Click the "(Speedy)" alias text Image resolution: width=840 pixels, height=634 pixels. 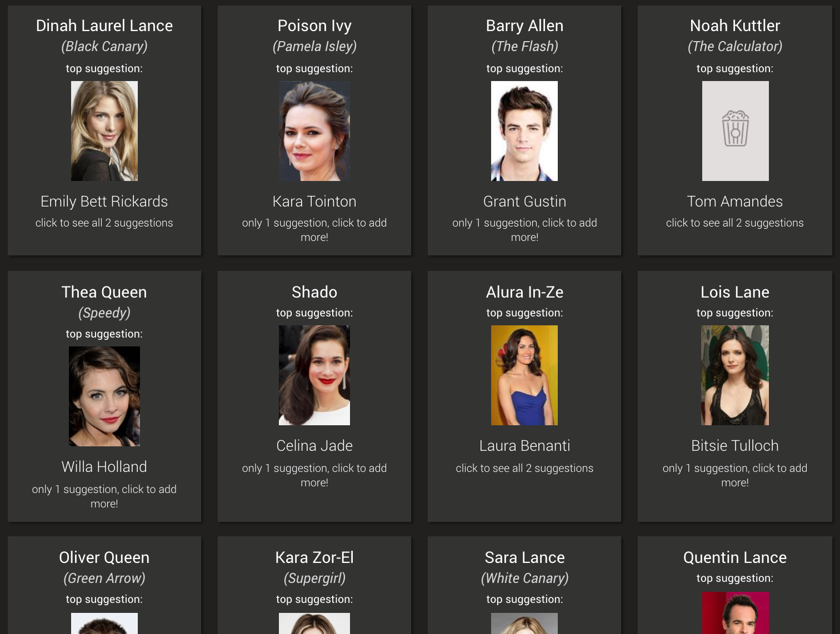coord(104,313)
